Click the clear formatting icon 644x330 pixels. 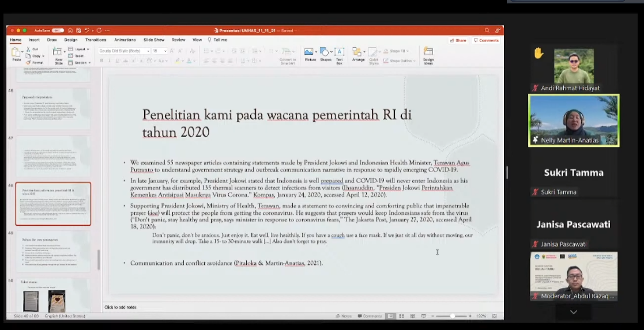click(192, 51)
